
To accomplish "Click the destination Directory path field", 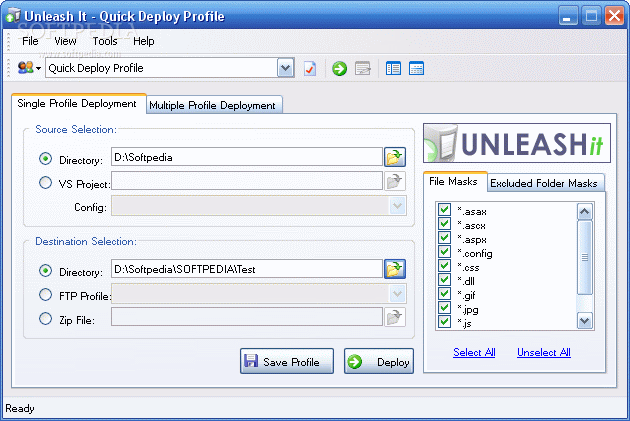I will (246, 269).
